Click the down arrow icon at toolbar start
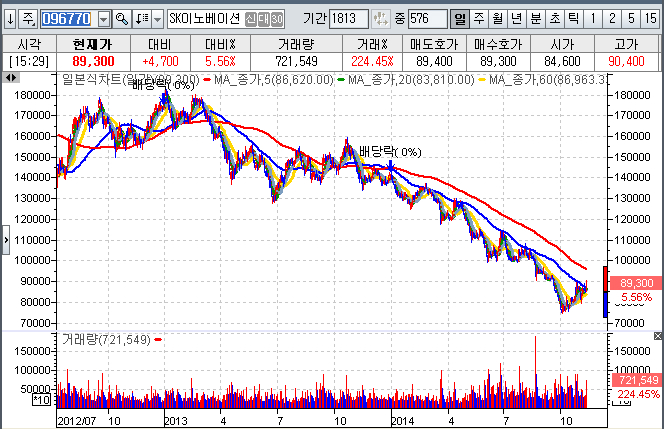 pos(10,19)
